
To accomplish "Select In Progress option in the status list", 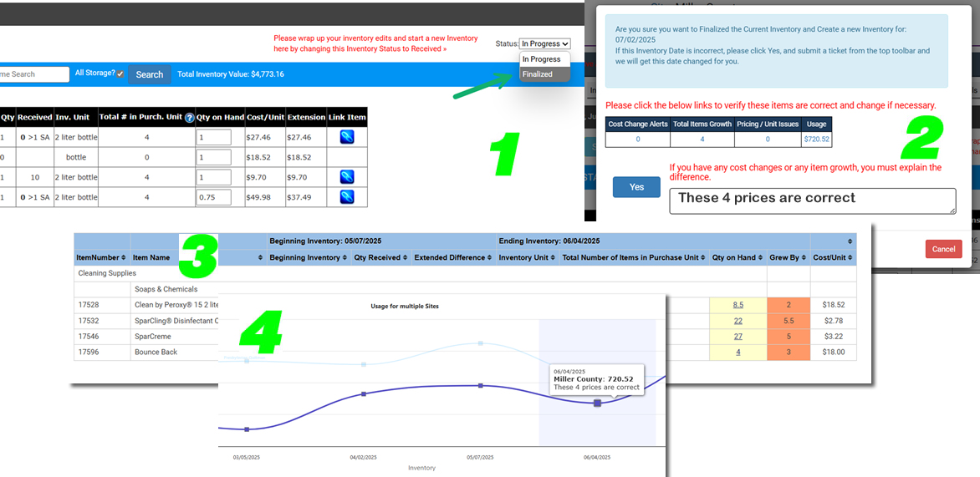I will 541,59.
